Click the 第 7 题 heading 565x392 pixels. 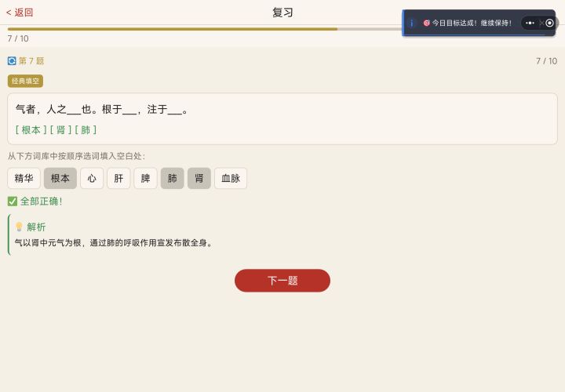point(31,61)
